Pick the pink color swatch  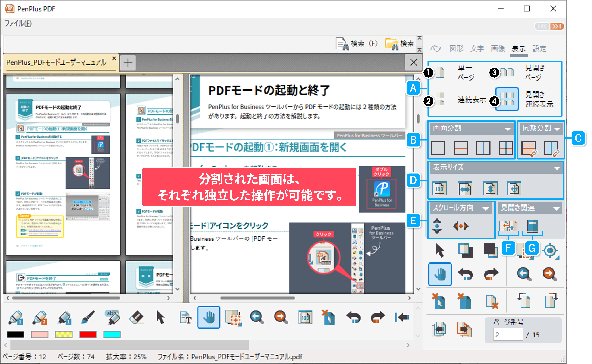[40, 334]
